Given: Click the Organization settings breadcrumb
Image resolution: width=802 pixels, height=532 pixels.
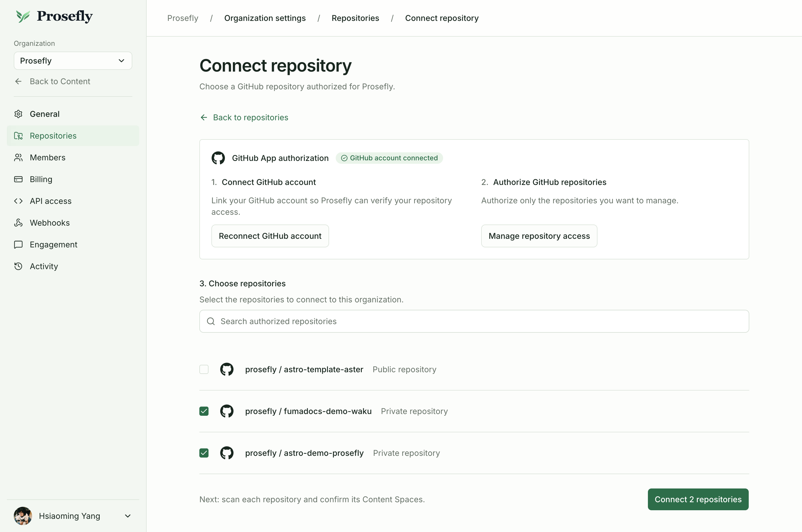Looking at the screenshot, I should click(x=265, y=18).
